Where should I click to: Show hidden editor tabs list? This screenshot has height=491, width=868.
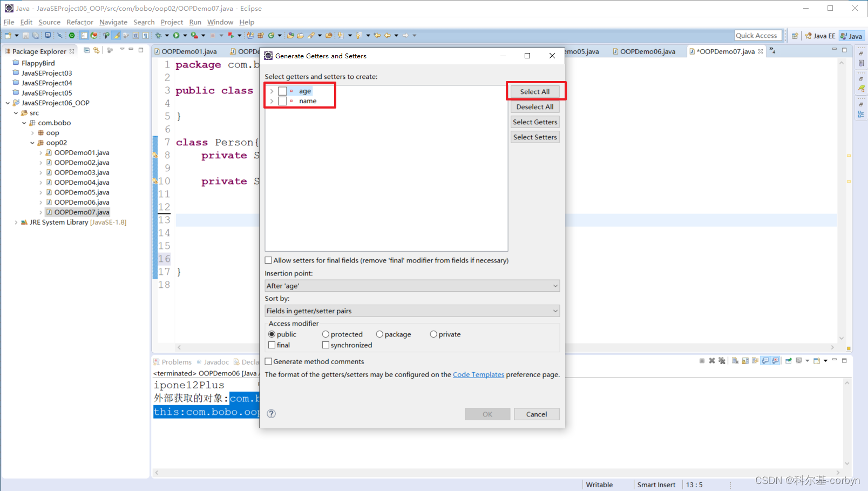pyautogui.click(x=772, y=51)
